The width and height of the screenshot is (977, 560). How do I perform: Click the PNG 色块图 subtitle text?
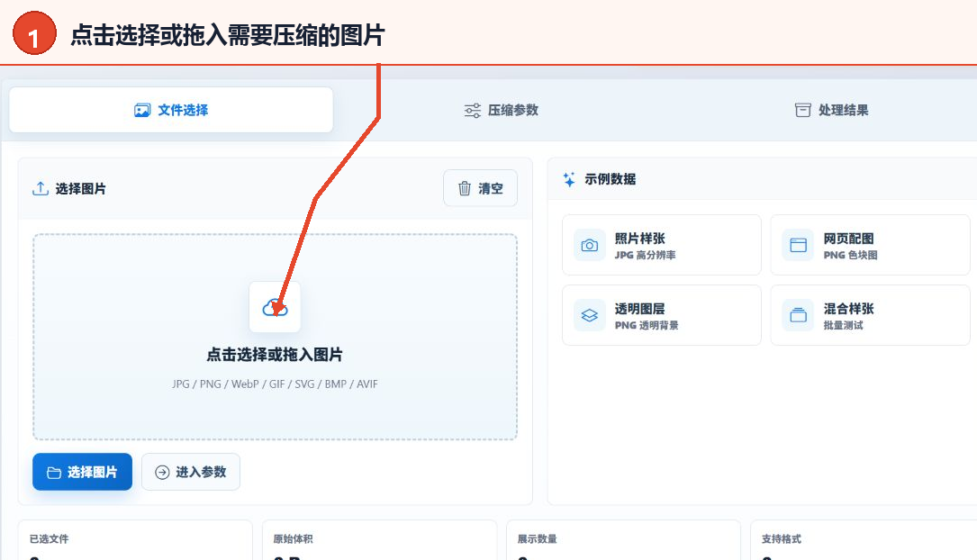click(x=850, y=255)
